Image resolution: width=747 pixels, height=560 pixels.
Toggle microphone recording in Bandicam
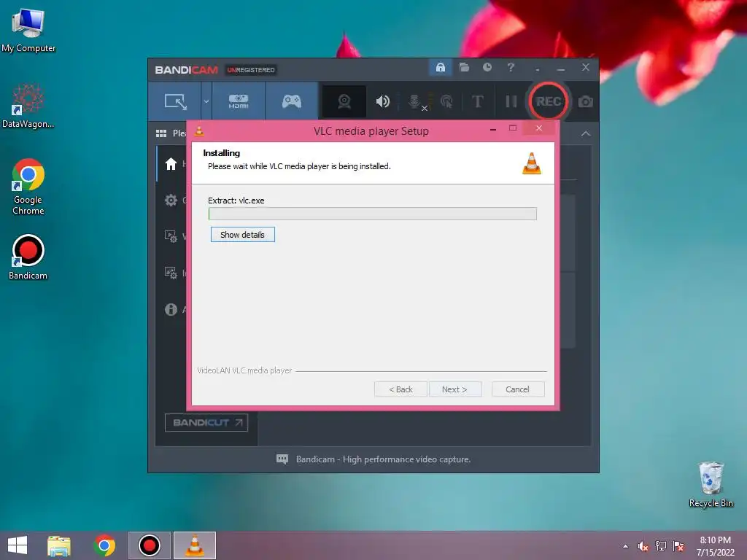click(417, 102)
